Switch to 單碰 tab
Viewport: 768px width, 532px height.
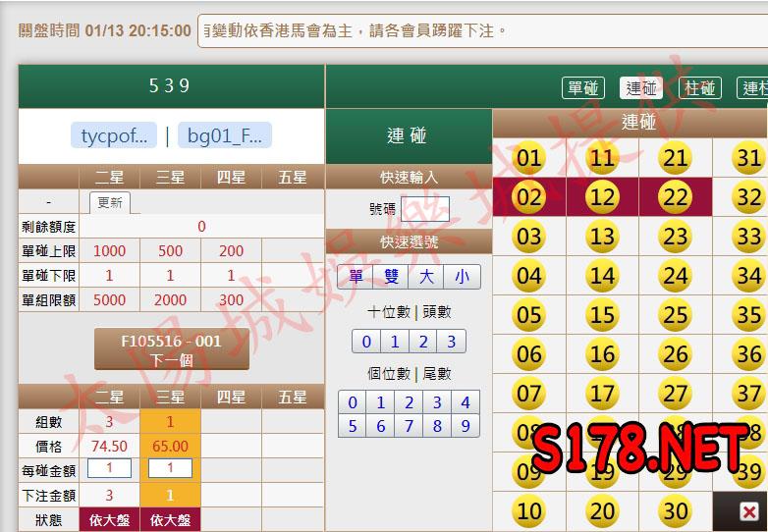click(582, 88)
